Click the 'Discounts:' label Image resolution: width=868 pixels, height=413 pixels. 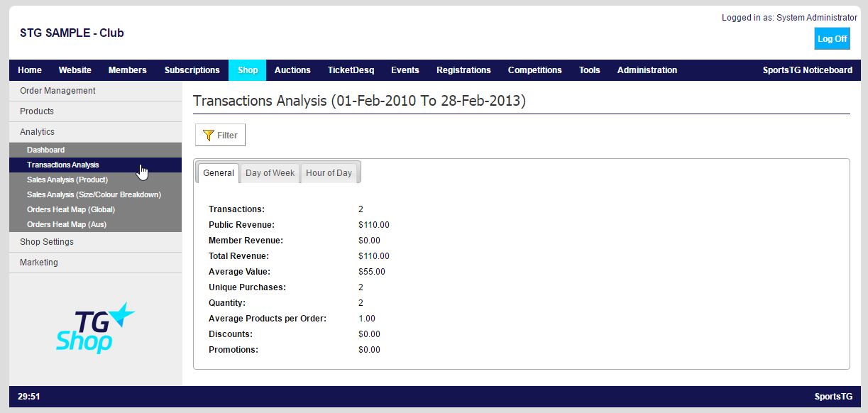(231, 334)
